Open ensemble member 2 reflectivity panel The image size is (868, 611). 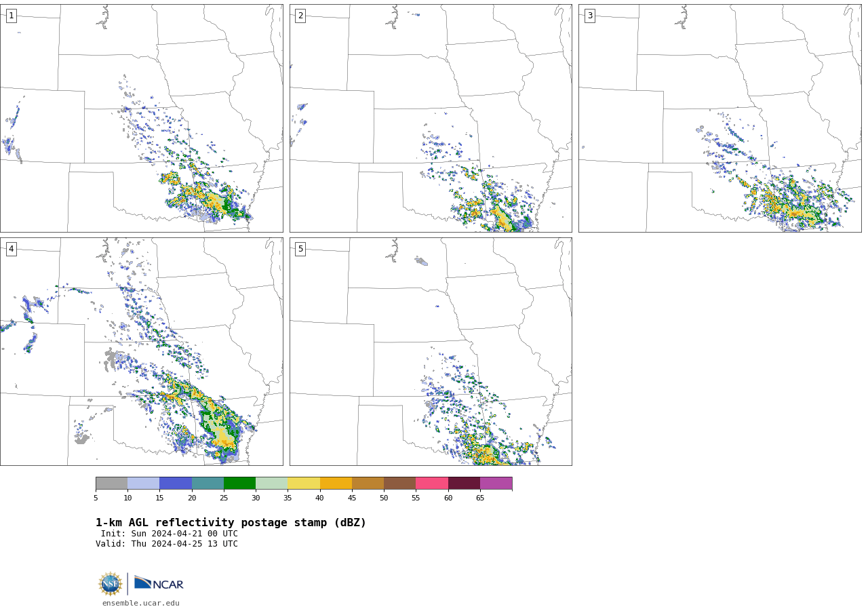(x=431, y=118)
